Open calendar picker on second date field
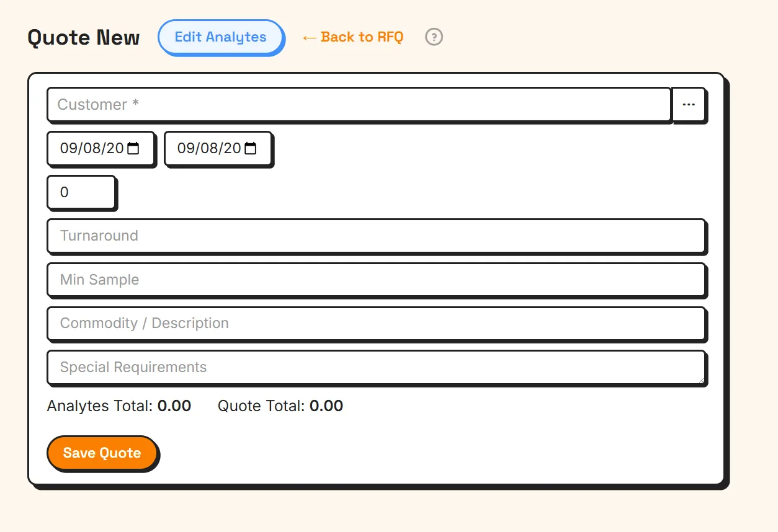Image resolution: width=778 pixels, height=532 pixels. [x=250, y=148]
